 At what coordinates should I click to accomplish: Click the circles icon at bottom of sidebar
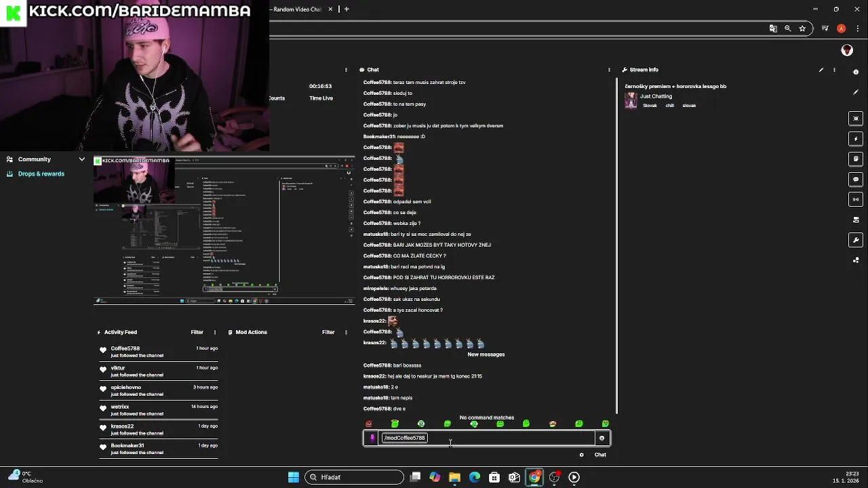coord(856,260)
